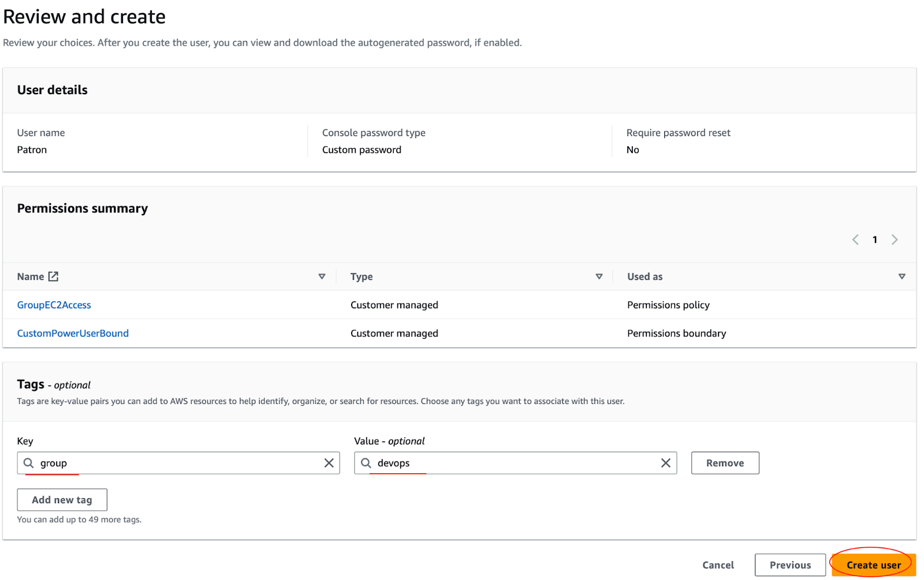Click the external link icon beside Name

53,276
